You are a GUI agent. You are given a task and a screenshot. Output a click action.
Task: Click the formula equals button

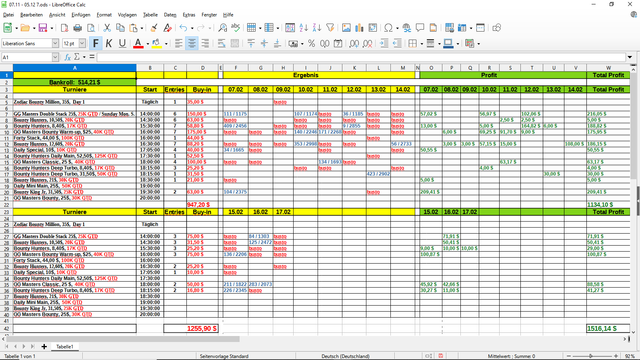coord(92,57)
